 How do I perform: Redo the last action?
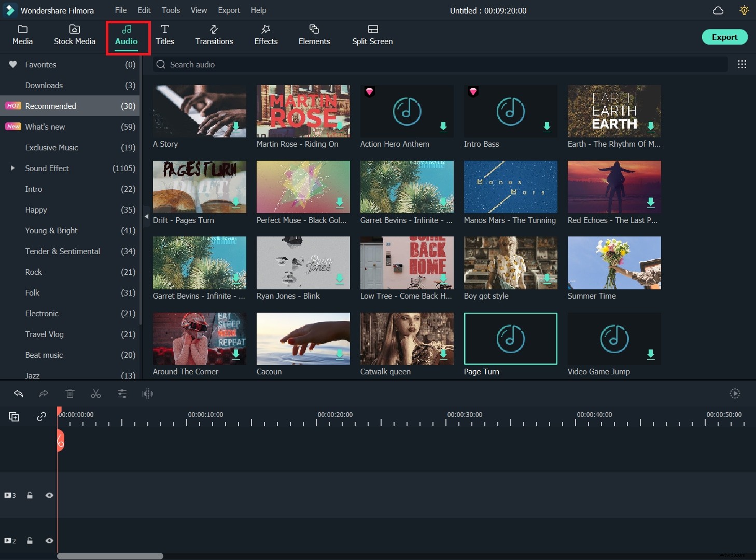click(44, 394)
